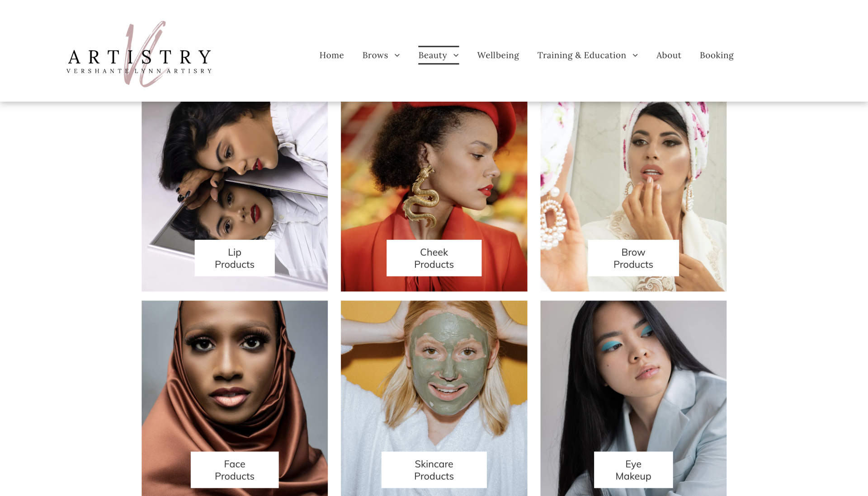
Task: Click the Lip Products label
Action: click(234, 258)
